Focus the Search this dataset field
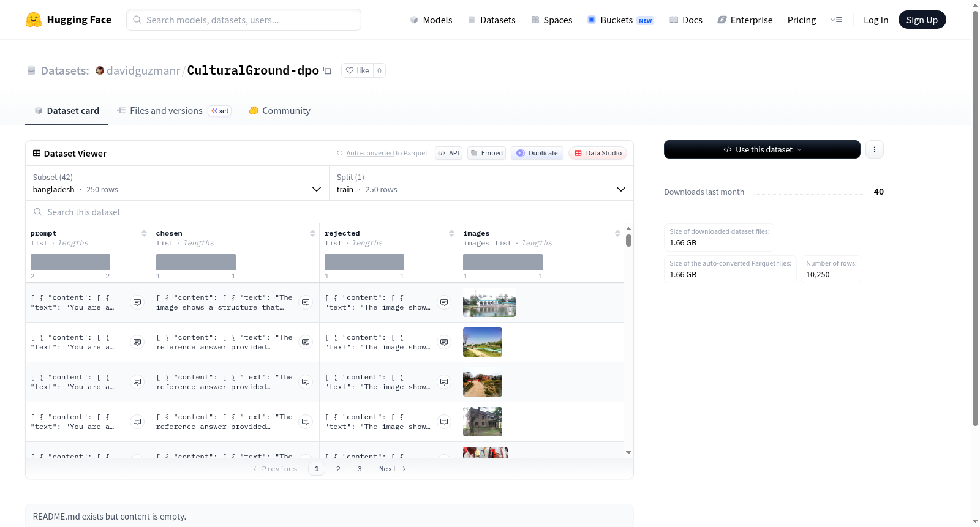The image size is (980, 527). click(330, 212)
